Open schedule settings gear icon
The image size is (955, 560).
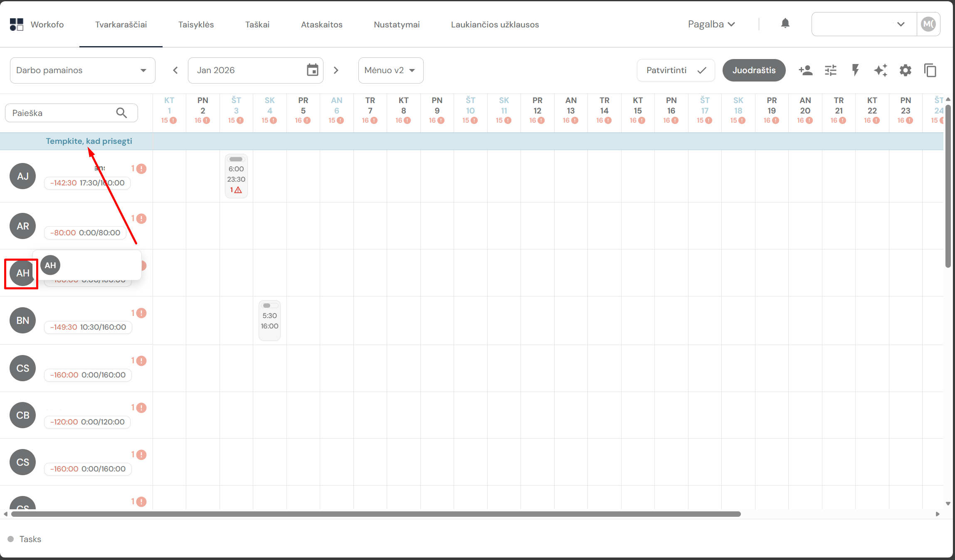click(905, 70)
